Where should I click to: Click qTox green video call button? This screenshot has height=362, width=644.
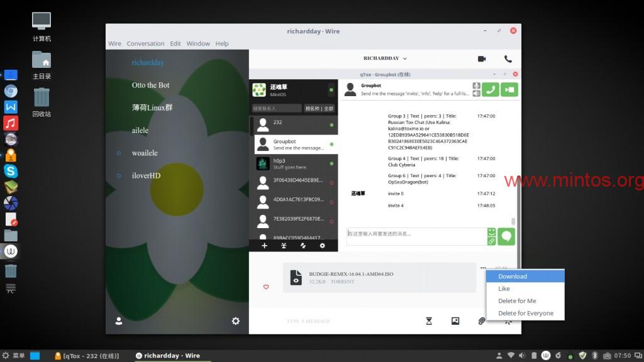pyautogui.click(x=509, y=90)
